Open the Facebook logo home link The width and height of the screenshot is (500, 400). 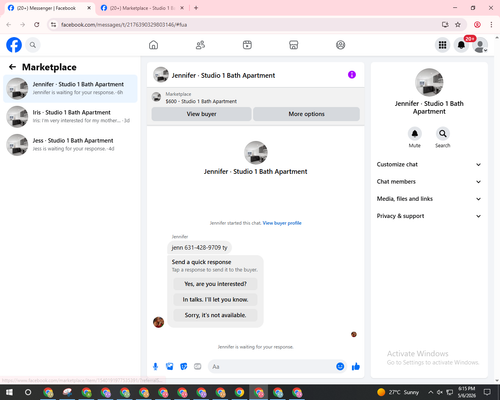pos(14,45)
